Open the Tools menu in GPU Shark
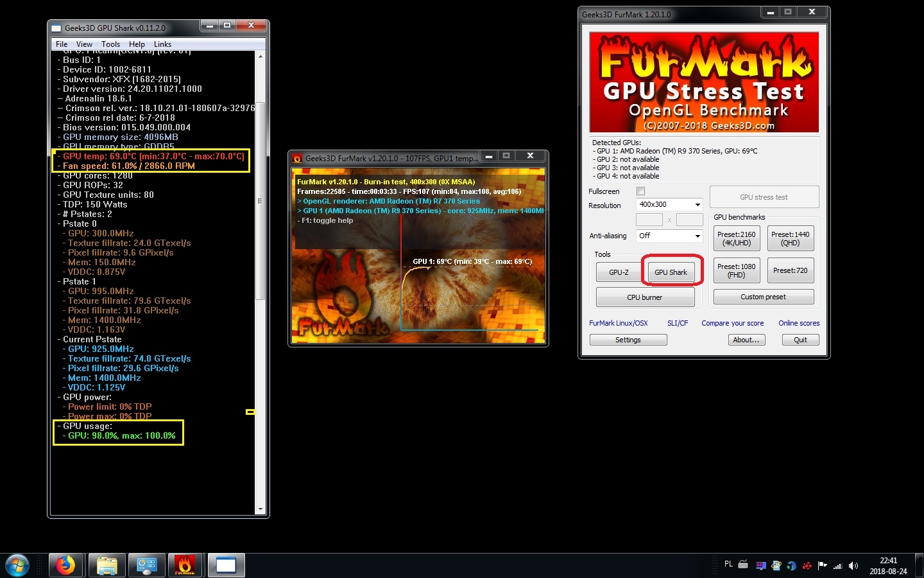Screen dimensions: 924x578 coord(110,44)
